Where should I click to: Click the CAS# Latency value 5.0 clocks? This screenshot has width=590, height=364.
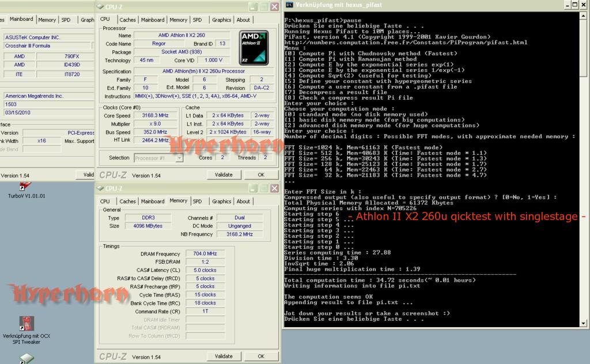[205, 270]
